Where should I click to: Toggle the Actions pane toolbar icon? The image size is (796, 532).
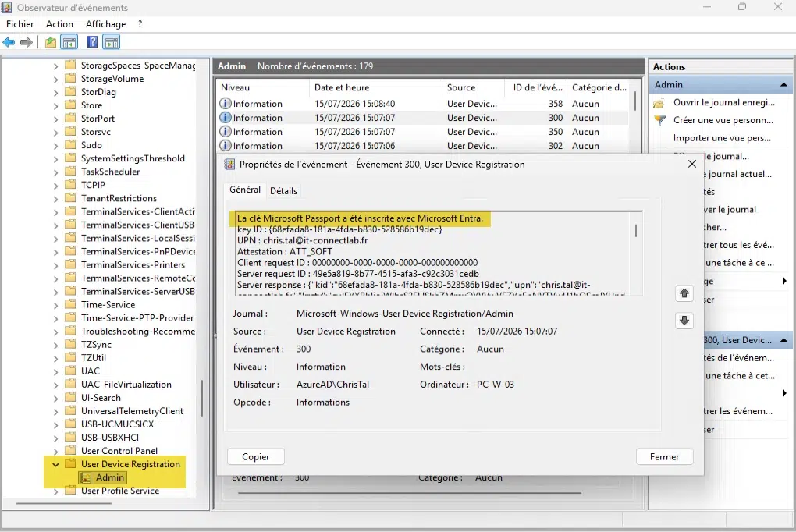point(111,42)
